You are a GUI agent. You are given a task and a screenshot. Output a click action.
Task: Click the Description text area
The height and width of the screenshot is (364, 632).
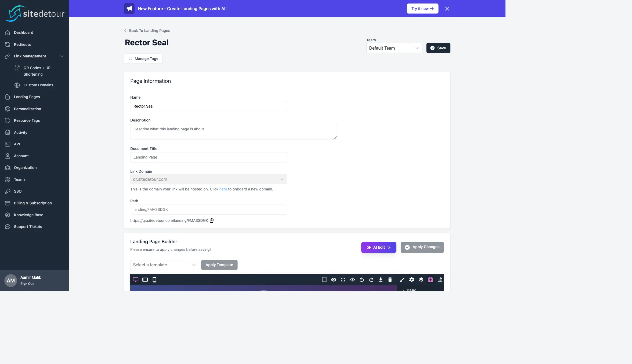click(x=233, y=131)
